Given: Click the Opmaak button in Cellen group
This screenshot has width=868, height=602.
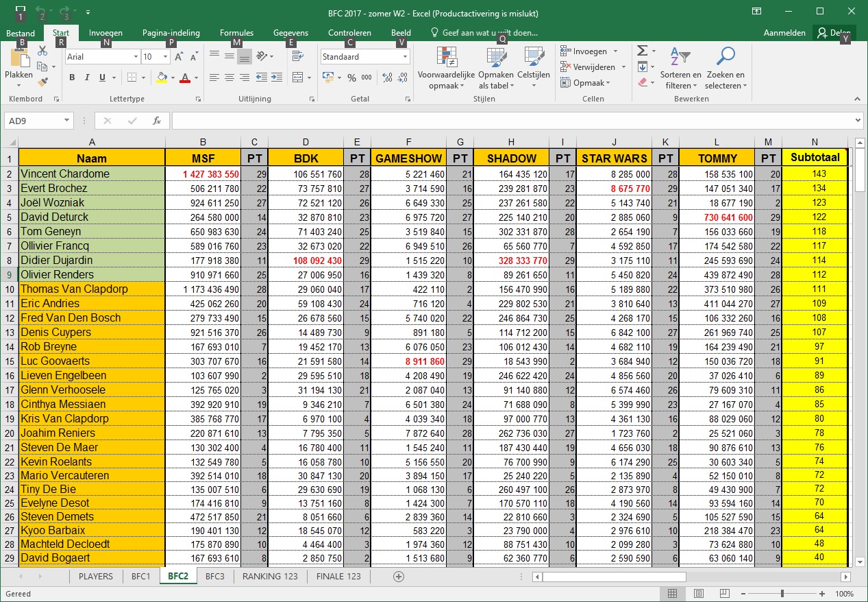Looking at the screenshot, I should tap(588, 83).
